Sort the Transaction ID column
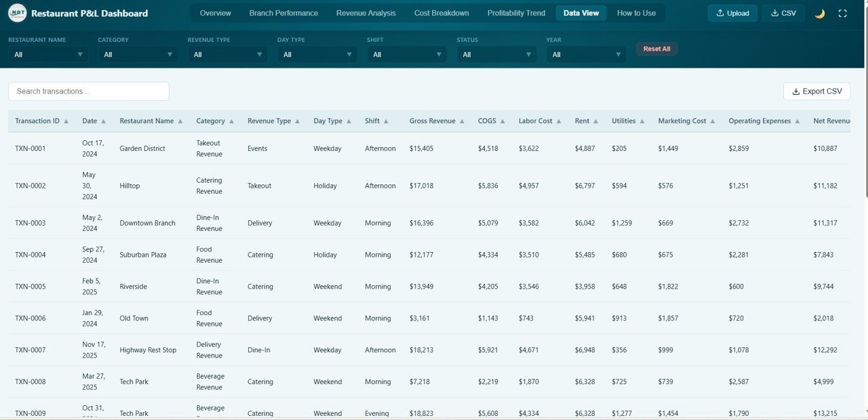Screen dimensions: 868x420 66,121
